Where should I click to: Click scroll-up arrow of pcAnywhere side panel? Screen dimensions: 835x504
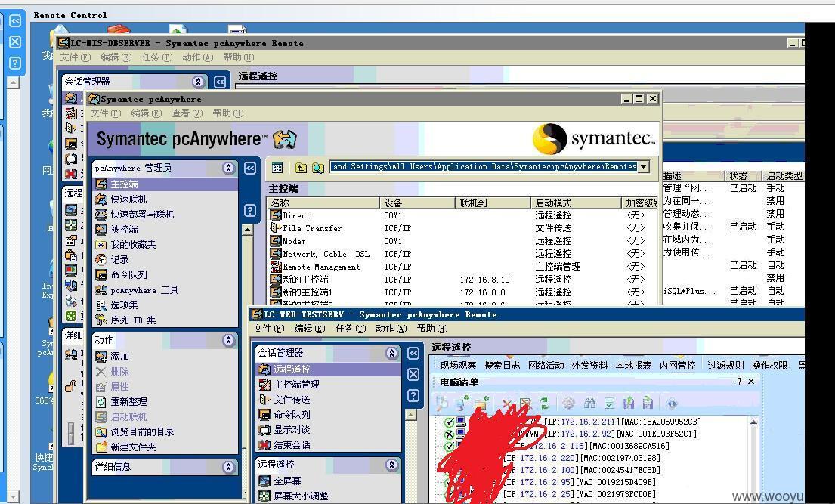click(x=247, y=230)
